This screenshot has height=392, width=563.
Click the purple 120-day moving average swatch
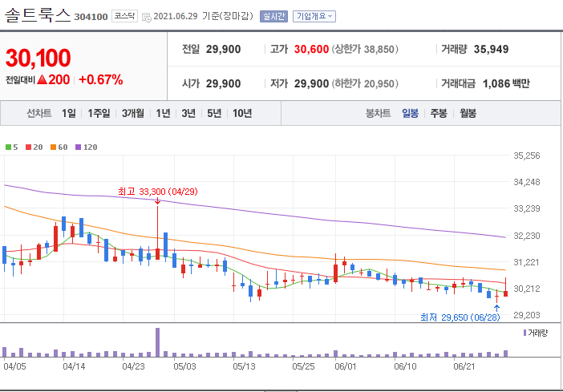(79, 147)
